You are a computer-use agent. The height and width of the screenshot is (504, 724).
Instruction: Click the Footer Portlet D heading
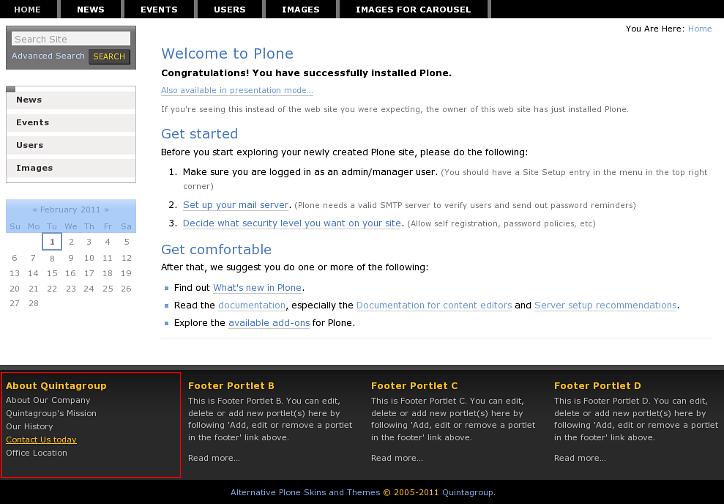597,385
